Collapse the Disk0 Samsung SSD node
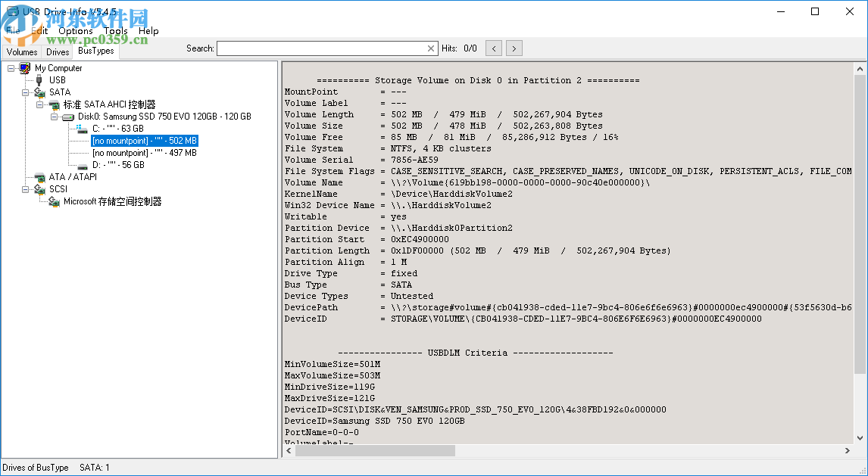Viewport: 868px width, 476px height. (55, 117)
